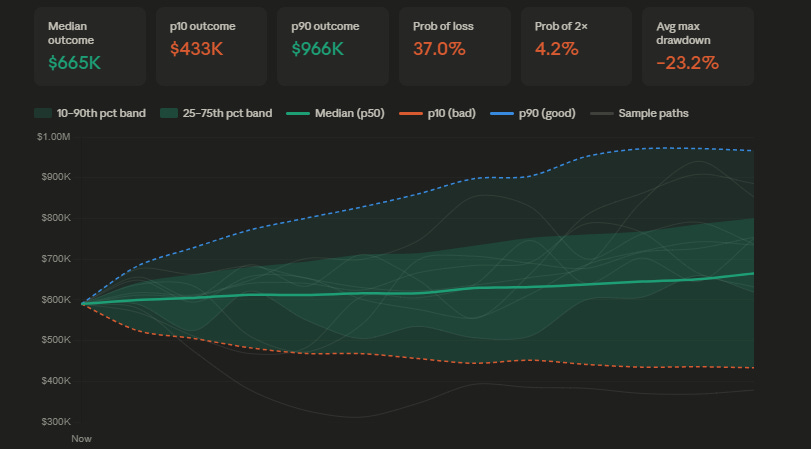Click the $1.00M y-axis label

click(x=54, y=137)
